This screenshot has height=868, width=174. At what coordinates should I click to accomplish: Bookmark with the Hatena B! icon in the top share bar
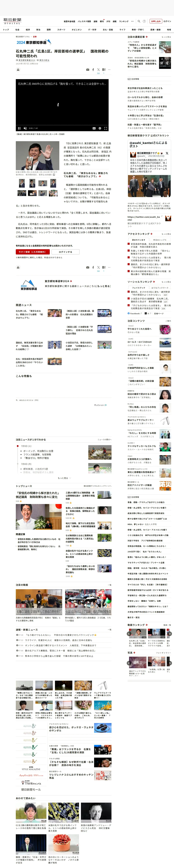pos(104,69)
